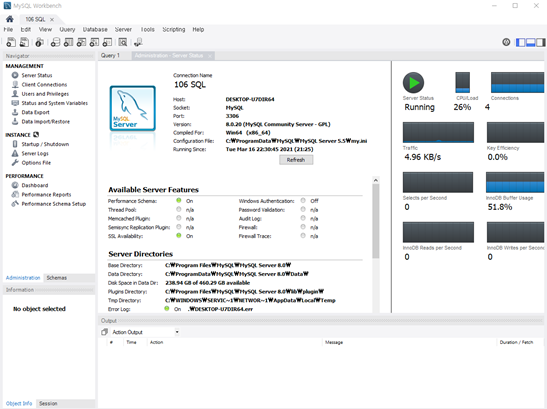Open SQL script file icon

pos(24,42)
